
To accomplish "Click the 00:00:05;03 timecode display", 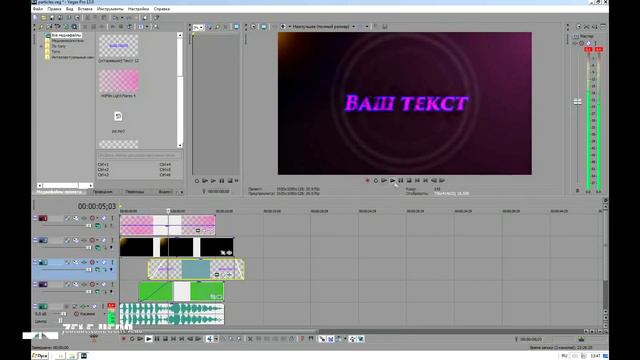I will click(x=97, y=206).
